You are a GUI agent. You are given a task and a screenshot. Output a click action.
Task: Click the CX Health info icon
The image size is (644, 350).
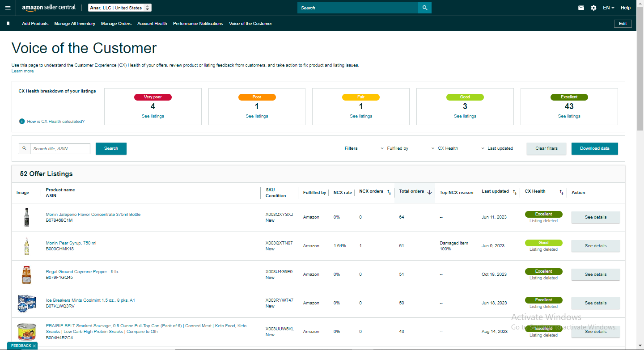tap(21, 122)
